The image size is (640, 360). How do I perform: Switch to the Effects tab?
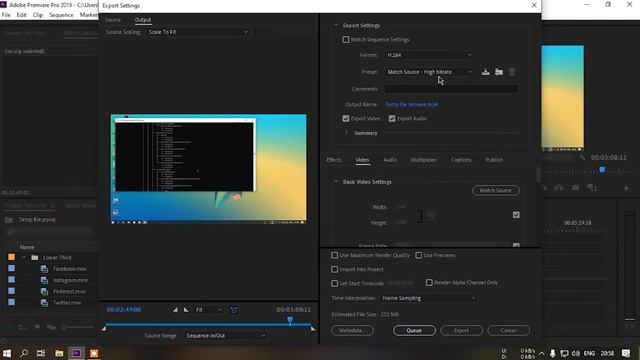(334, 160)
